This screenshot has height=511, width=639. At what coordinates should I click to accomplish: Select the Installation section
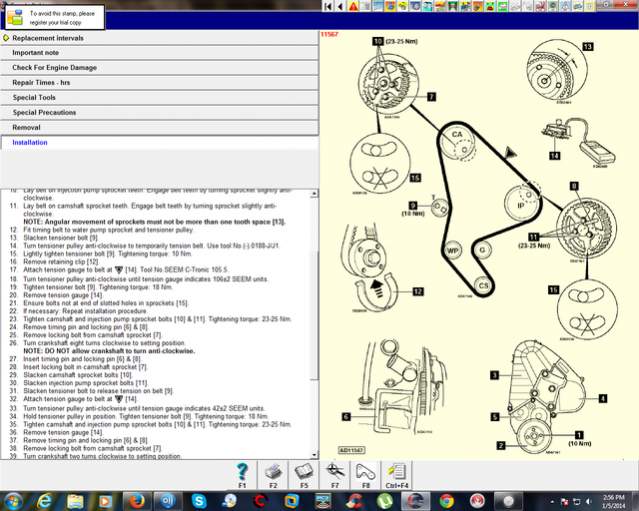point(159,143)
